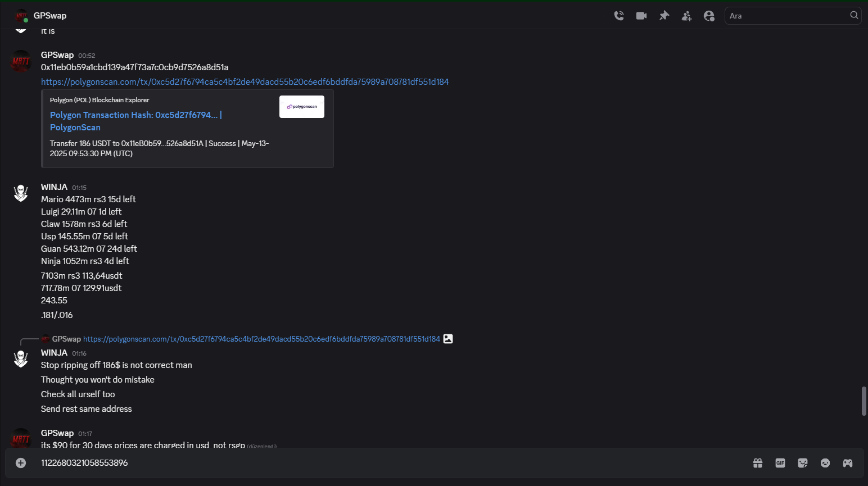Click 'Check all urself too' message
This screenshot has width=868, height=486.
point(78,394)
